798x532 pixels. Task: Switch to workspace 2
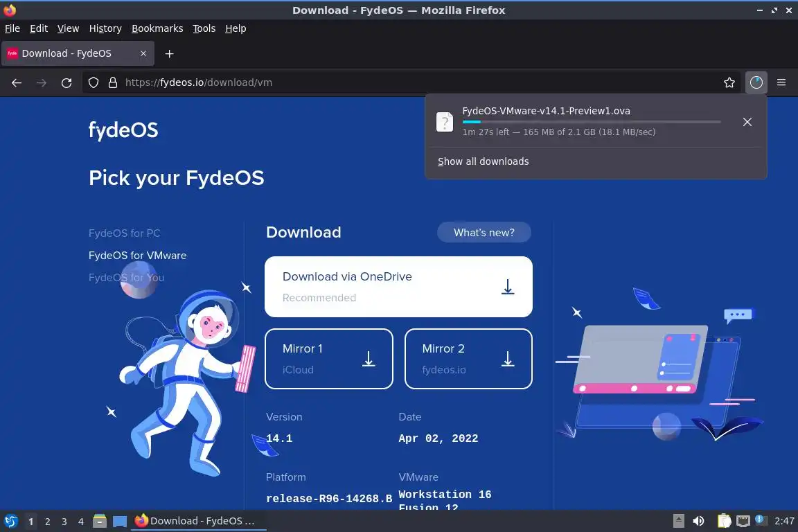pyautogui.click(x=47, y=522)
